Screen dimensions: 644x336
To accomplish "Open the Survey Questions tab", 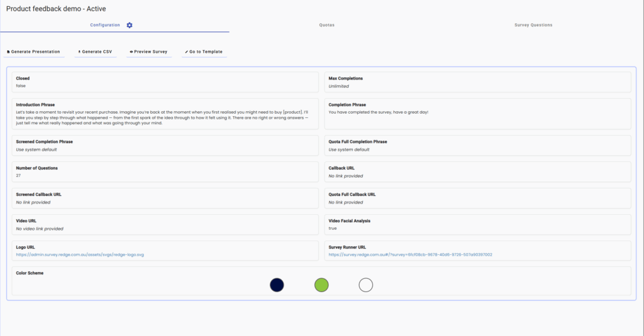I will pyautogui.click(x=533, y=25).
